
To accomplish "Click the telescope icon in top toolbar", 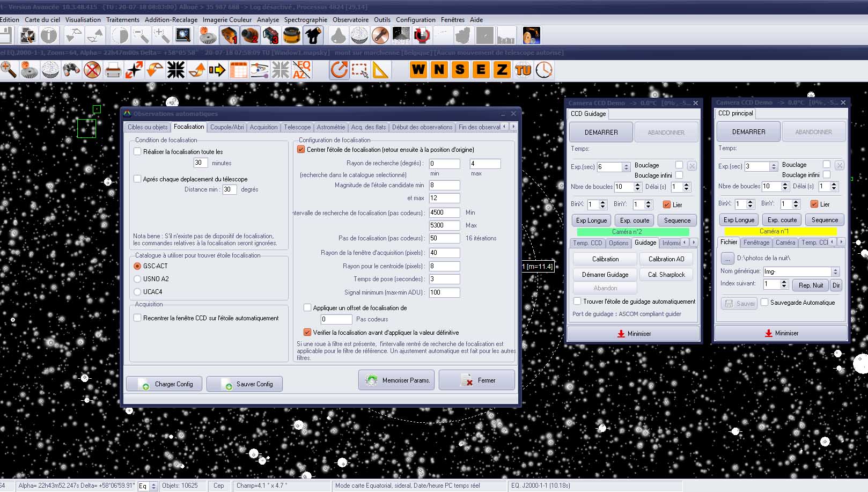I will click(x=313, y=36).
